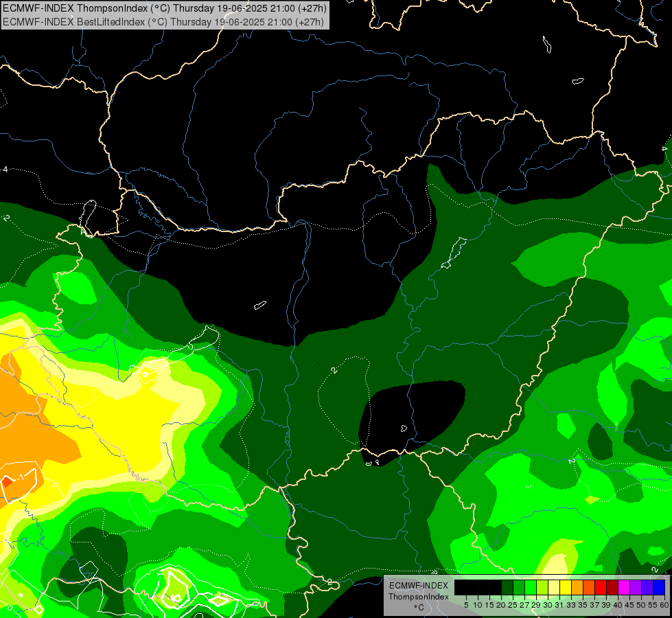Click the legend tick value 25
This screenshot has height=618, width=672.
click(513, 605)
